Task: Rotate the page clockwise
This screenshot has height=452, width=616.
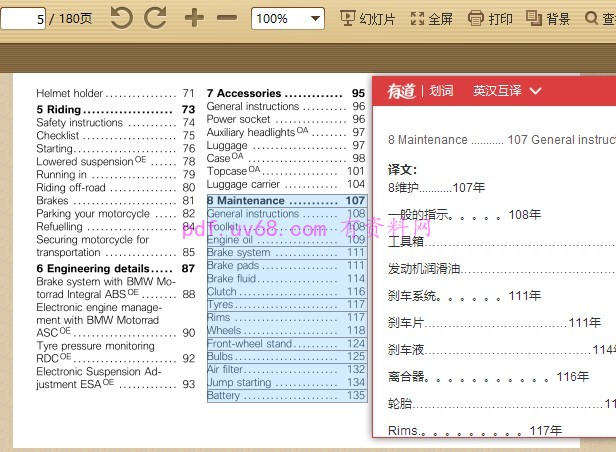Action: point(155,18)
